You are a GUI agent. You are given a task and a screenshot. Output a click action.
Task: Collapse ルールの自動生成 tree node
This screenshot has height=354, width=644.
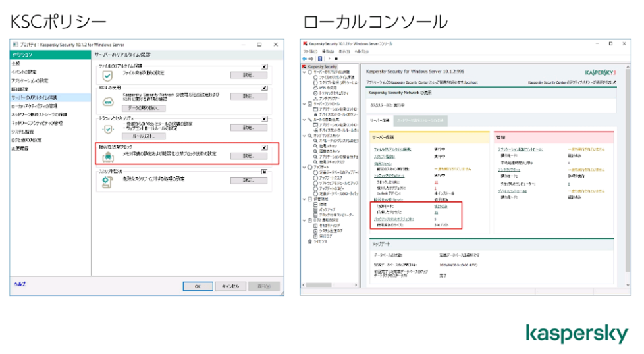[304, 120]
